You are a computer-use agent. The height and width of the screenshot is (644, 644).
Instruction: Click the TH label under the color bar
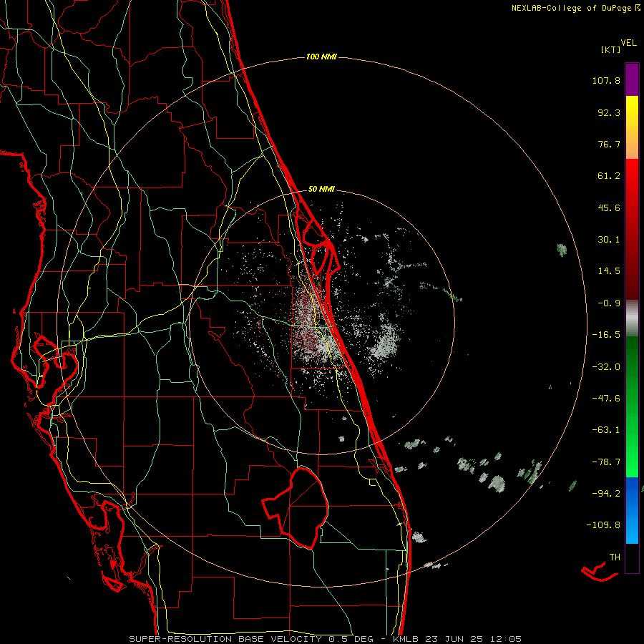[x=615, y=557]
